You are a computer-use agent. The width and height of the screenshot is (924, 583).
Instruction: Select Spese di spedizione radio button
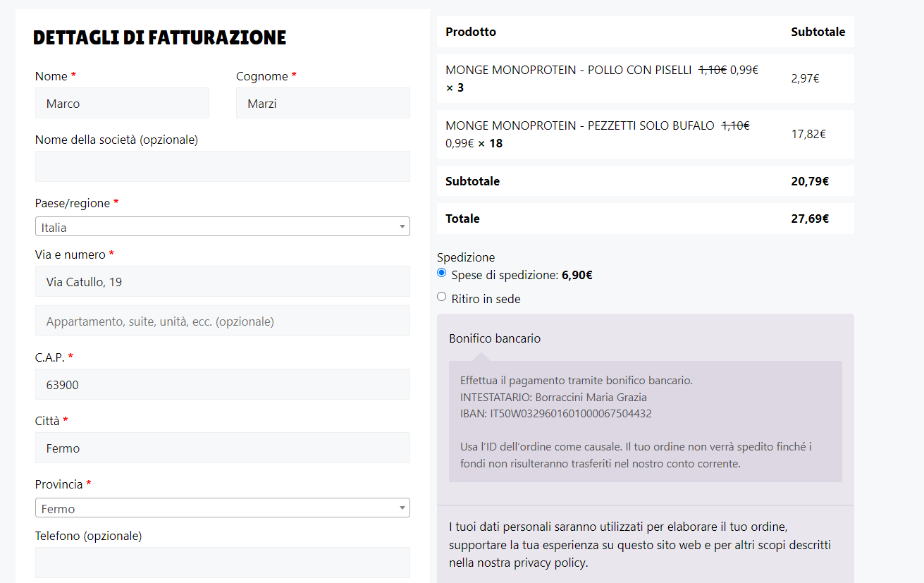442,273
